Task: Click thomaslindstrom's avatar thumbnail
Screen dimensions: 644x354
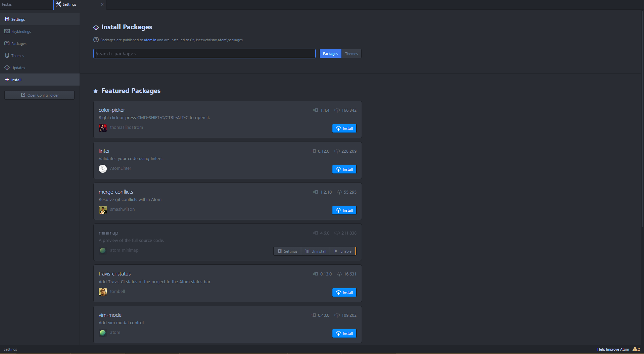Action: [x=103, y=128]
